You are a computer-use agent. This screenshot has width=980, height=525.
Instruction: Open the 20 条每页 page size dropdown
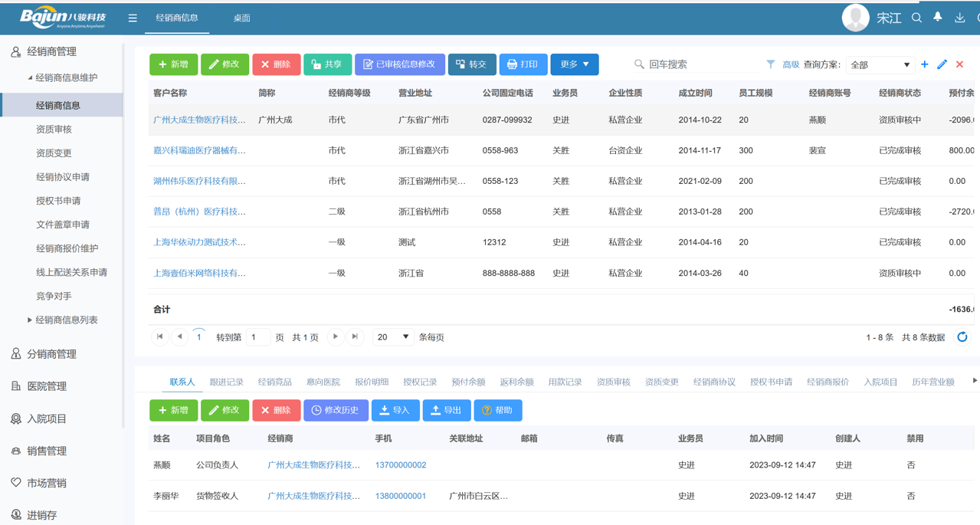coord(392,336)
